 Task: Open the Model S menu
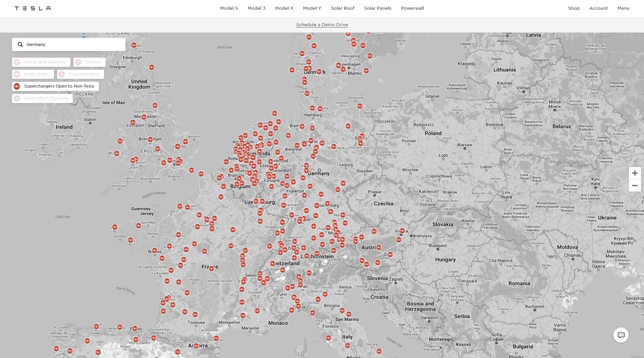coord(229,8)
